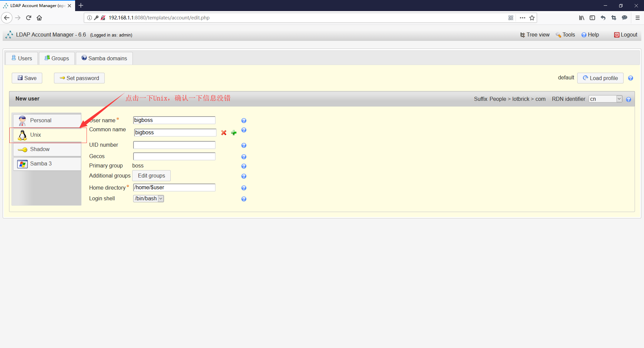This screenshot has height=348, width=644.
Task: Click the Set password button
Action: 79,78
